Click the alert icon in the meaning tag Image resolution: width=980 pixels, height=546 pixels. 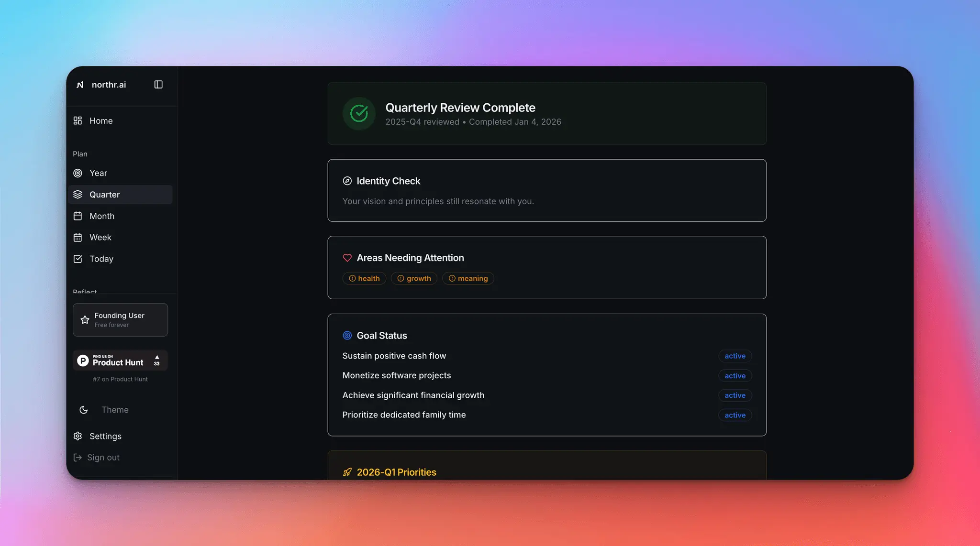[x=452, y=278]
